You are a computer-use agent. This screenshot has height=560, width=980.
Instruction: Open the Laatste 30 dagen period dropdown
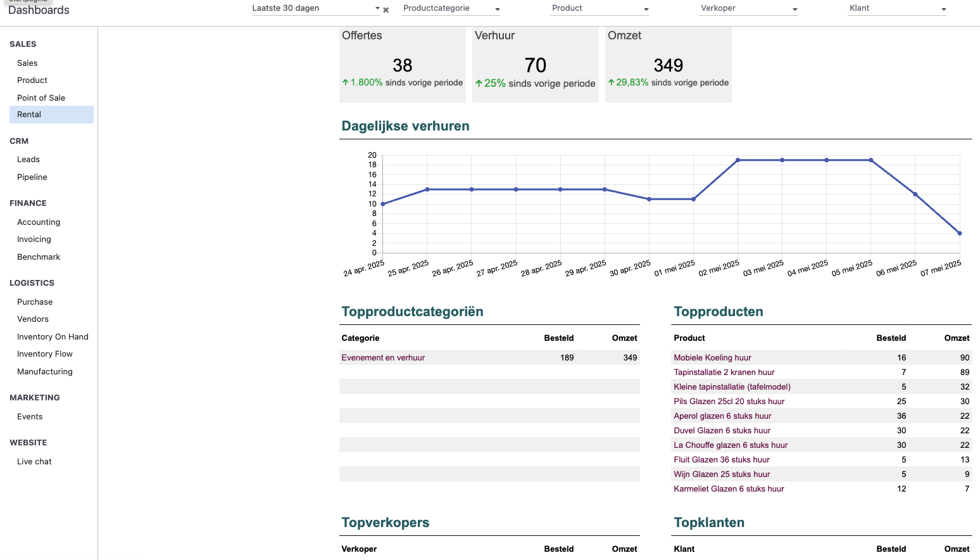[315, 8]
